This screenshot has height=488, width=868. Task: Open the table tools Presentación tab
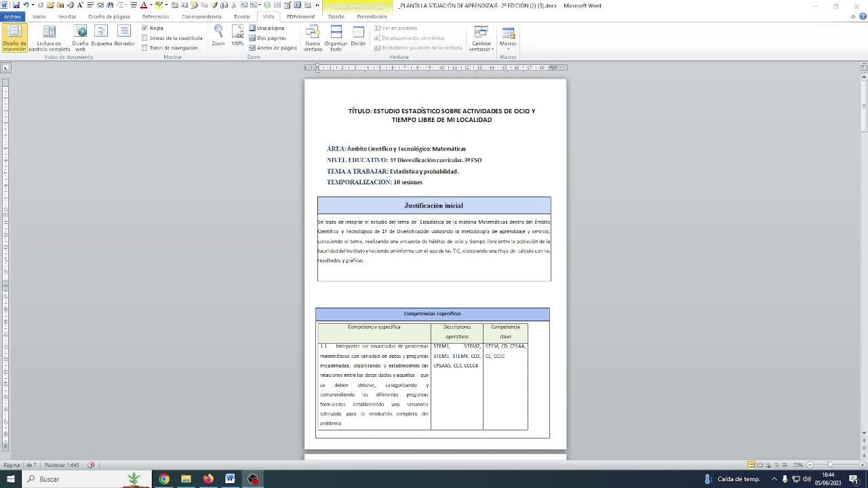[372, 16]
